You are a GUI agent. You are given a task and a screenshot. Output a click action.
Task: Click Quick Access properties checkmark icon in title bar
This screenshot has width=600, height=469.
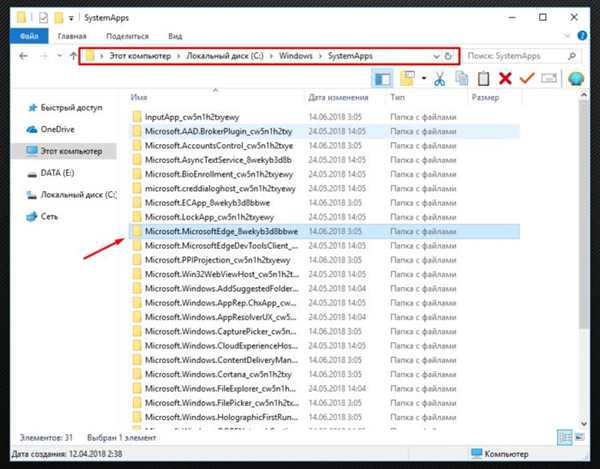43,18
